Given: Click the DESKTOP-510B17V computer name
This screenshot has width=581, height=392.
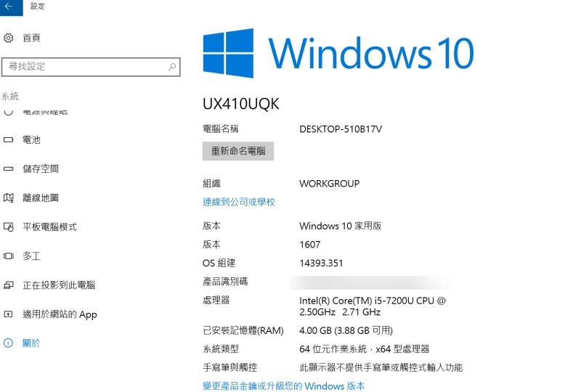Looking at the screenshot, I should click(x=341, y=129).
